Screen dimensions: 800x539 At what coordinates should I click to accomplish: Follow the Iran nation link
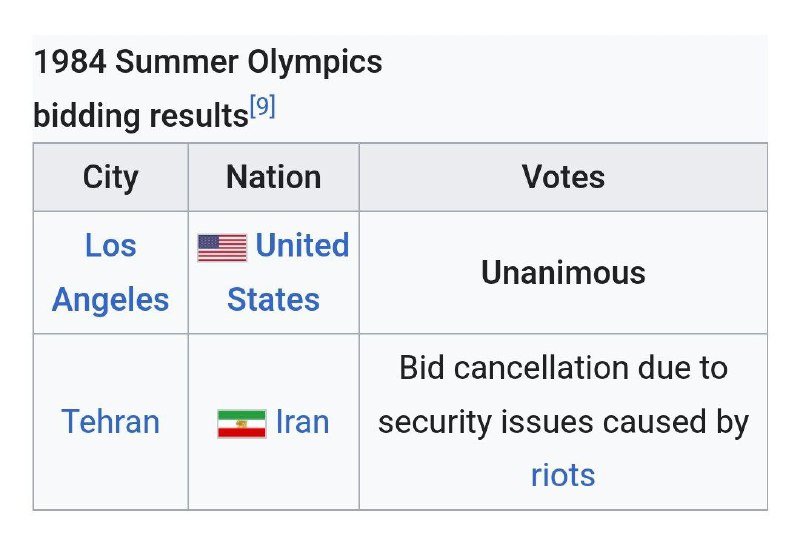point(302,422)
